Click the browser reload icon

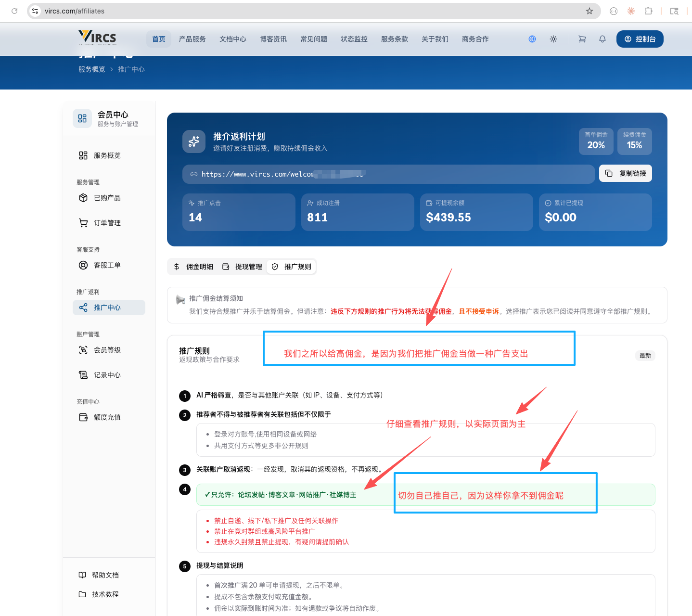click(14, 11)
